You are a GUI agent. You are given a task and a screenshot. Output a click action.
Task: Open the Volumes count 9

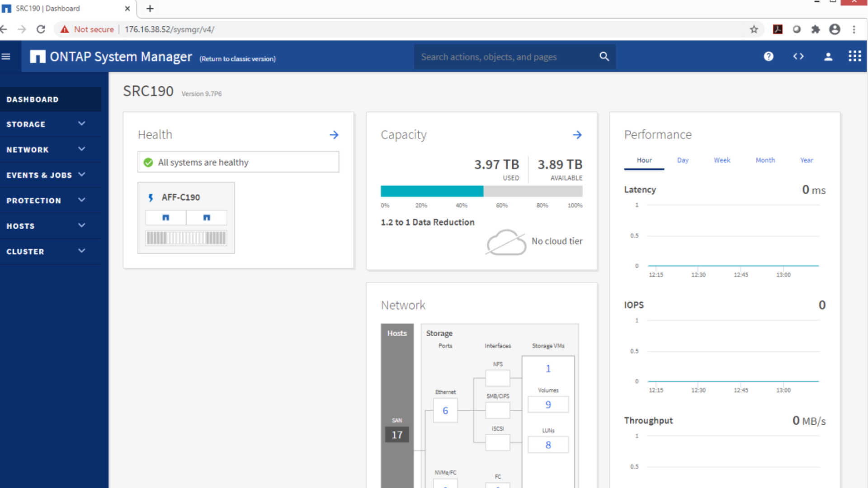point(548,405)
